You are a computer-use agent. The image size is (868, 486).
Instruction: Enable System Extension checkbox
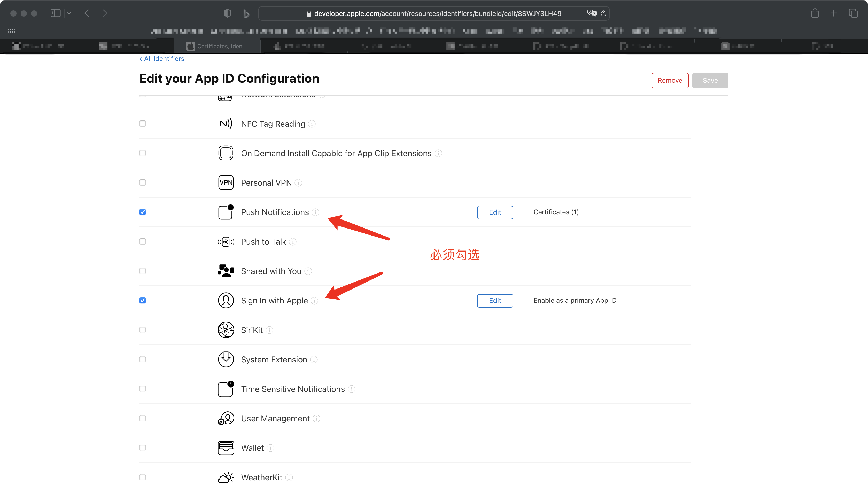pyautogui.click(x=143, y=359)
